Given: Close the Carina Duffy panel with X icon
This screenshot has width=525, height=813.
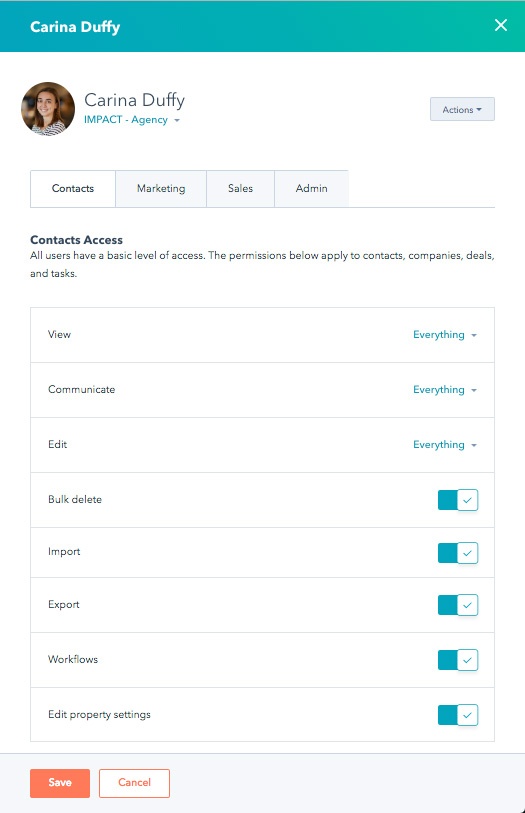Looking at the screenshot, I should (x=501, y=25).
